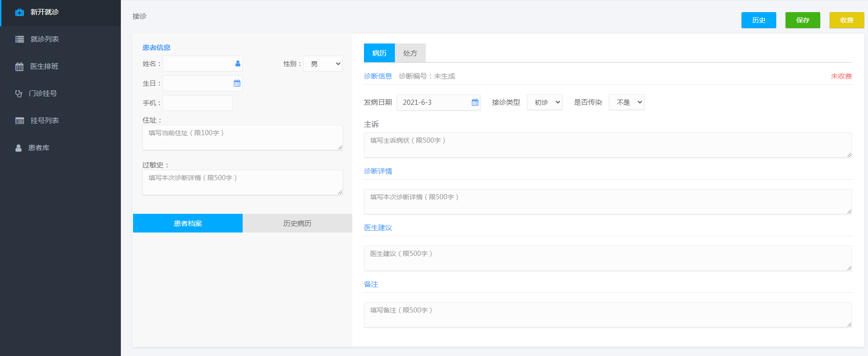Open the 是否传染 dropdown showing 不是
868x356 pixels.
coord(627,102)
